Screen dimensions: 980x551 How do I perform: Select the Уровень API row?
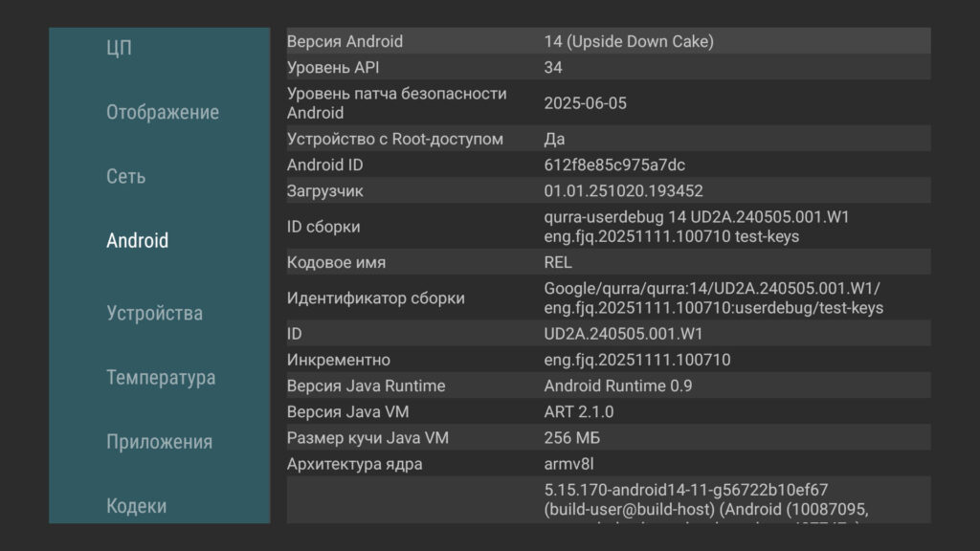(x=608, y=68)
